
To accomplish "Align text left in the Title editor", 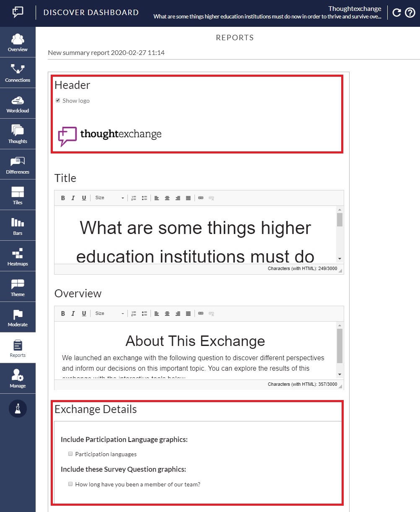I will 157,198.
